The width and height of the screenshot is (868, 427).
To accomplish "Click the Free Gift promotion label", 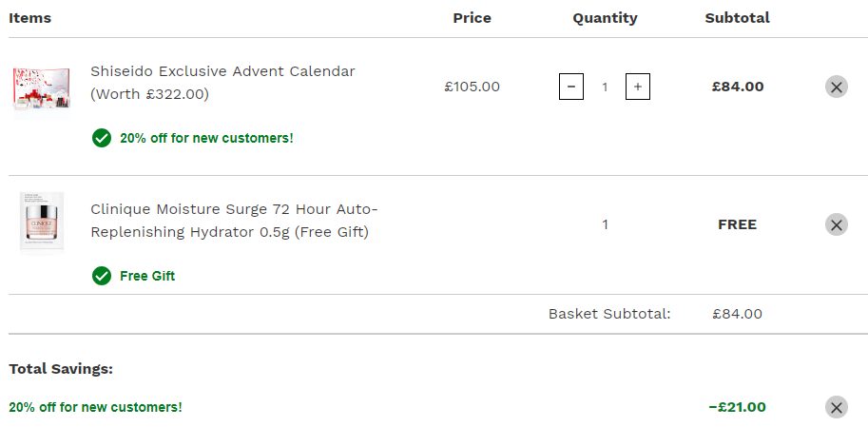I will 147,276.
